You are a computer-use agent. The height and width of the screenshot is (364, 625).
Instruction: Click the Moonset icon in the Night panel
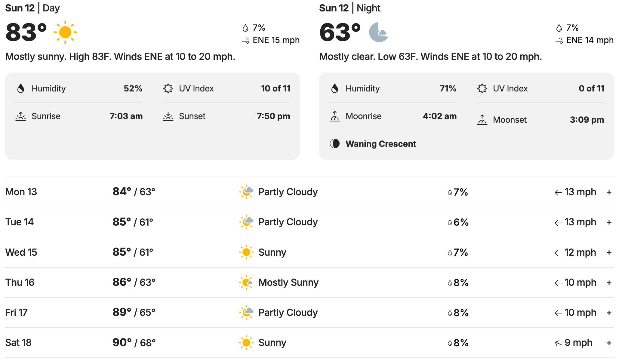(482, 120)
